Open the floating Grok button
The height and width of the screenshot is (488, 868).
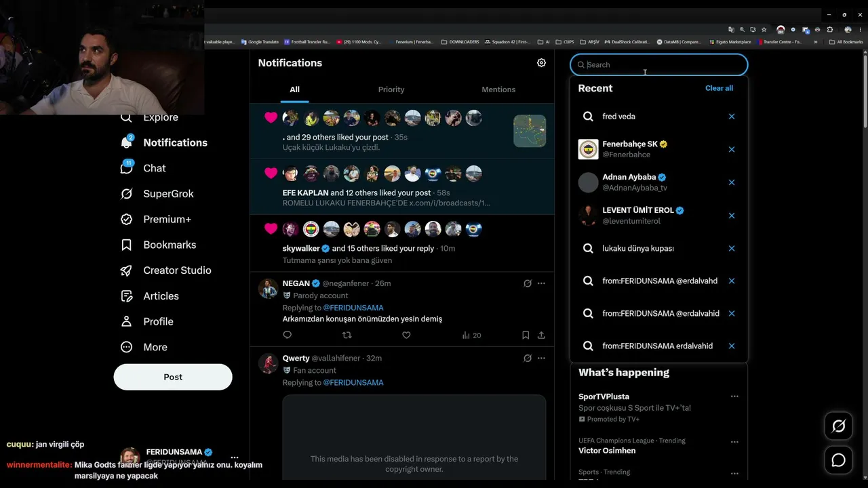click(839, 426)
